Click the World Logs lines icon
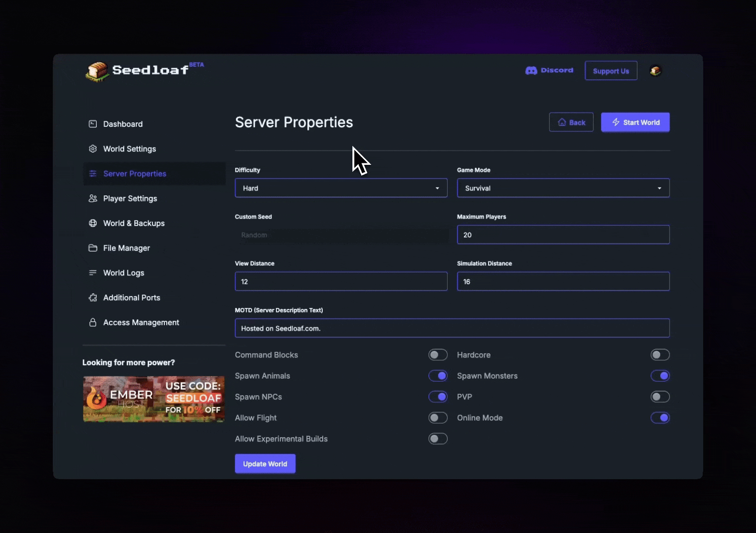756x533 pixels. pyautogui.click(x=93, y=273)
